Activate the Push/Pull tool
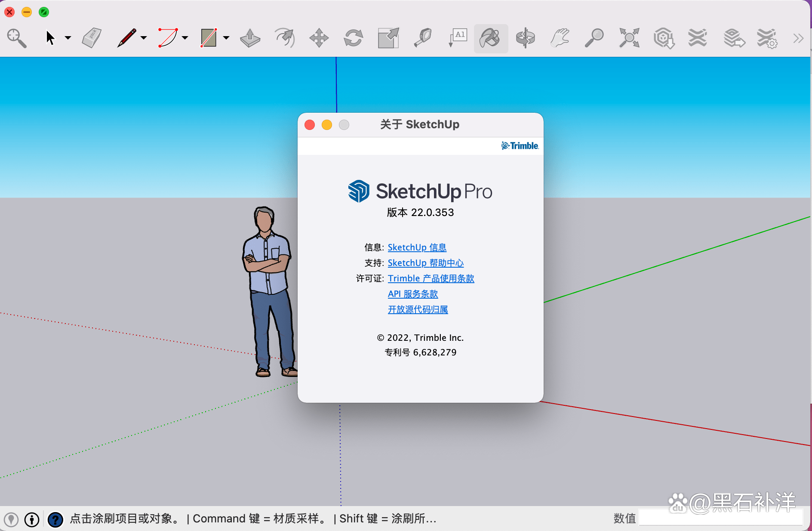The width and height of the screenshot is (812, 531). [x=250, y=38]
